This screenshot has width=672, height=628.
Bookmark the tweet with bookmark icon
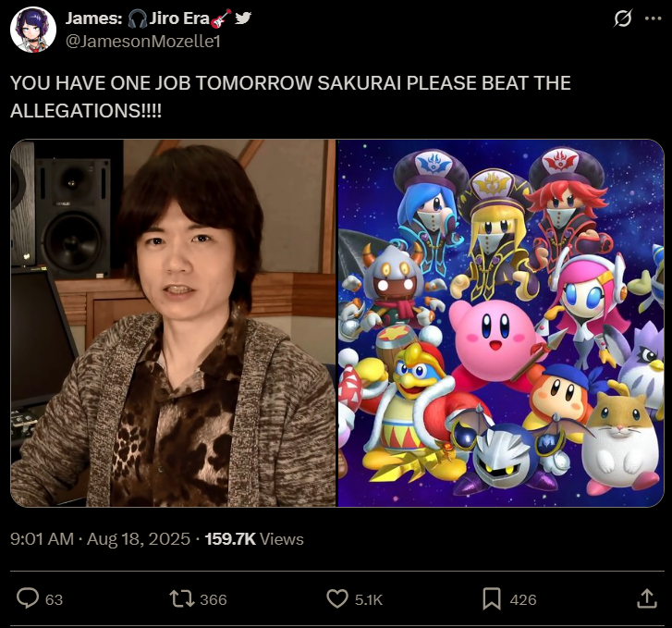coord(492,598)
